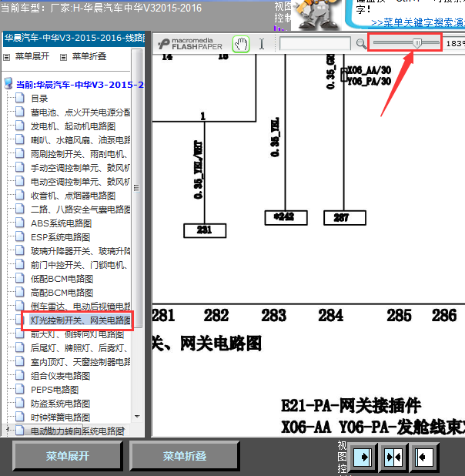Screen dimensions: 465x476
Task: Open 前门中控开关、门锁电机 entry
Action: tap(79, 265)
